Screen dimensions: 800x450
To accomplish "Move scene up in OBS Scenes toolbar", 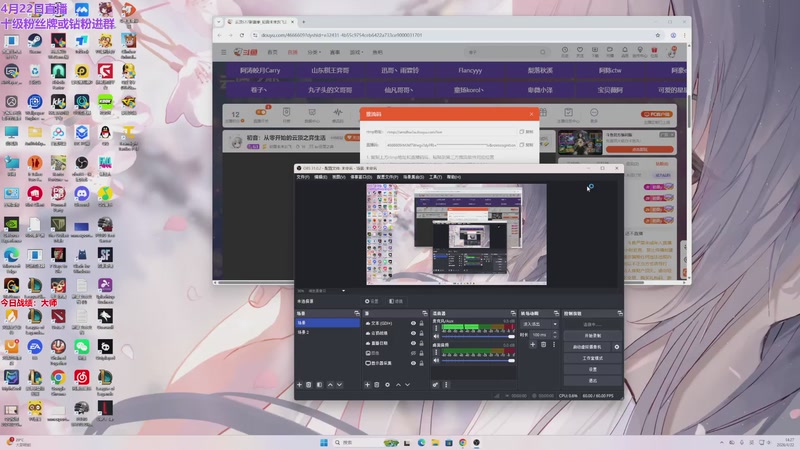I will click(x=330, y=385).
